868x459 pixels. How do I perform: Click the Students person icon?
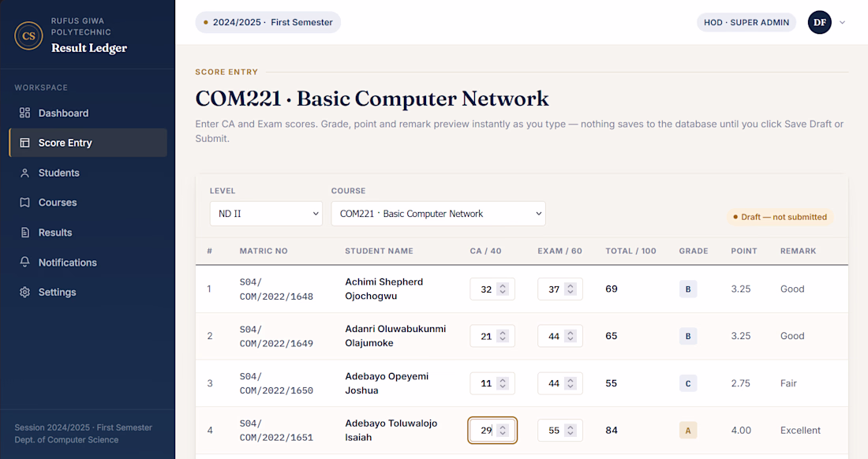tap(25, 173)
